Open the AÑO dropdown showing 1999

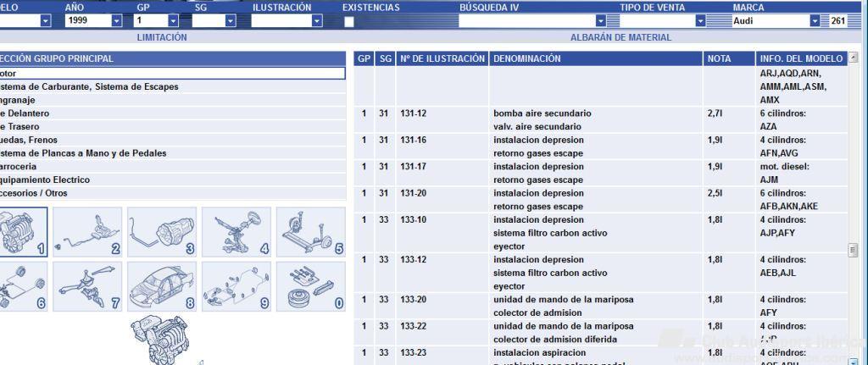tap(117, 20)
